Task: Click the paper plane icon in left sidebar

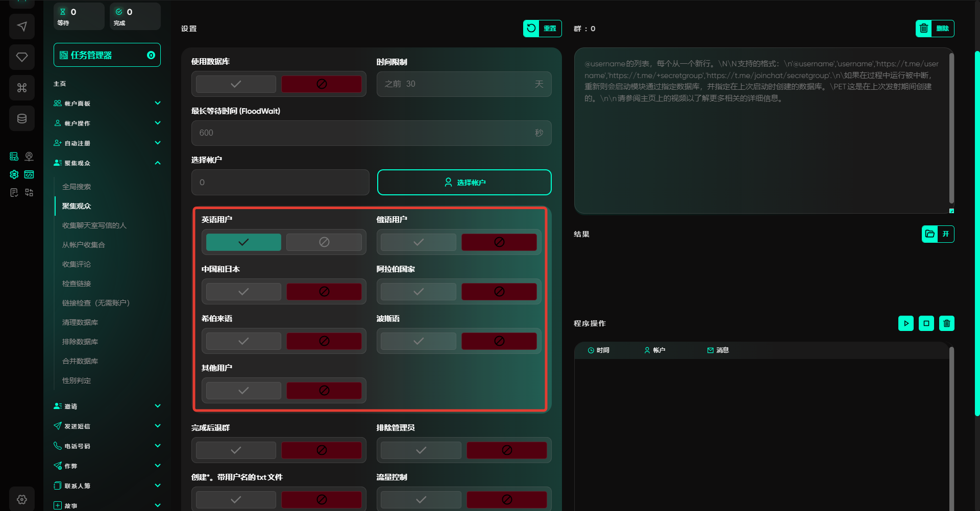Action: click(22, 27)
